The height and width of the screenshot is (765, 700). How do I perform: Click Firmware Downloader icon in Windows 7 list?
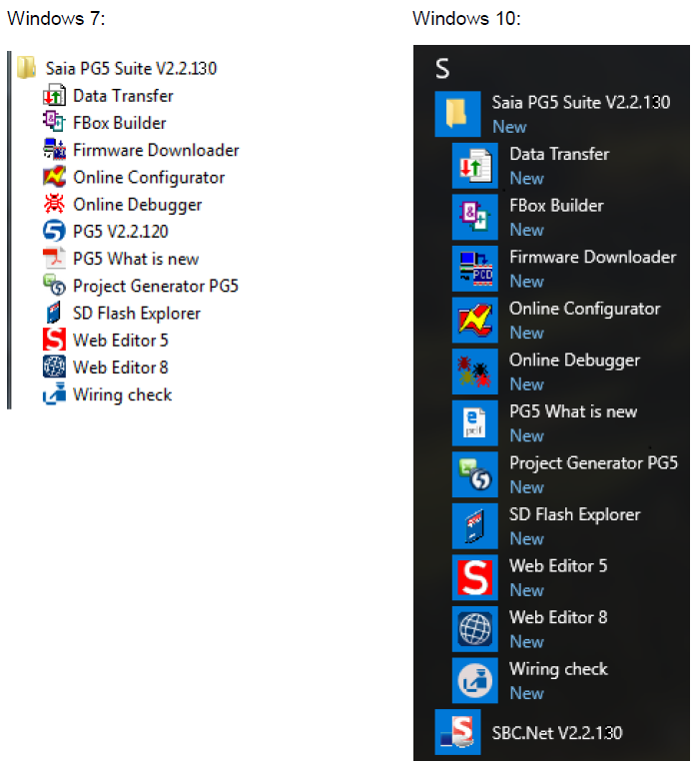click(x=54, y=149)
